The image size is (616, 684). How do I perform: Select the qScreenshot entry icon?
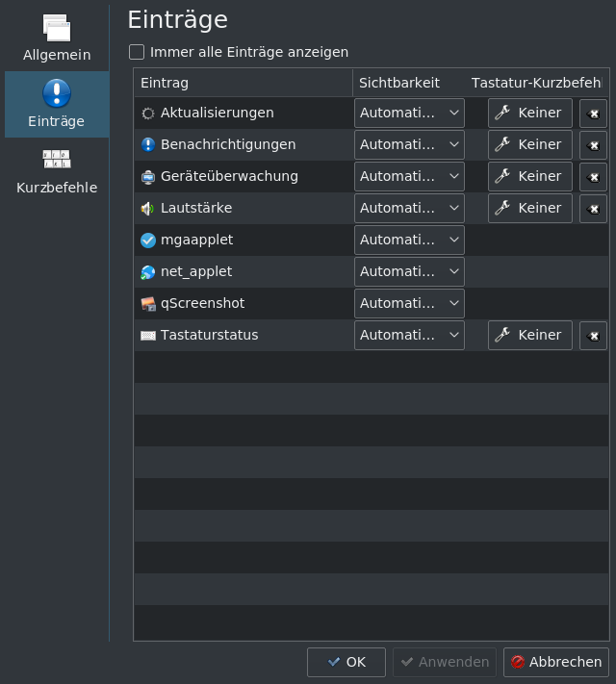click(148, 304)
